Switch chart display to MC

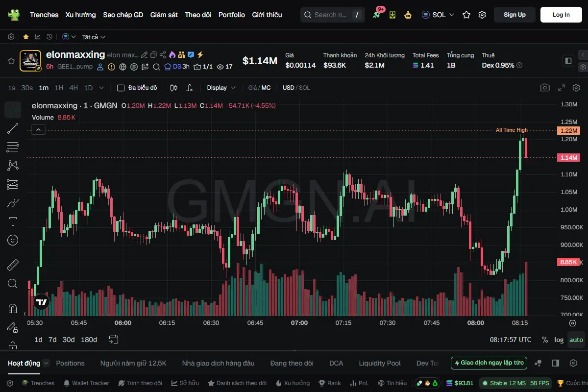(266, 88)
